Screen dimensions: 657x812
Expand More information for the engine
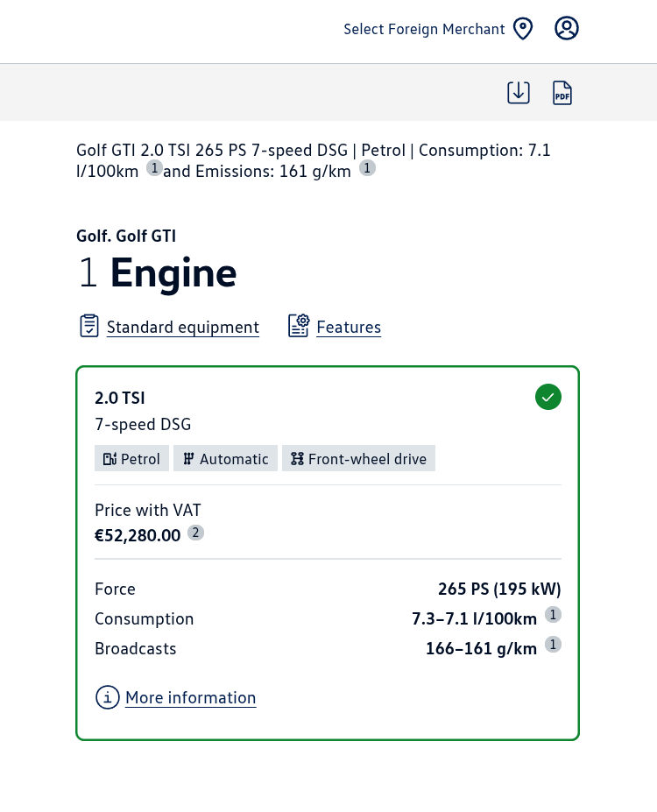tap(190, 698)
